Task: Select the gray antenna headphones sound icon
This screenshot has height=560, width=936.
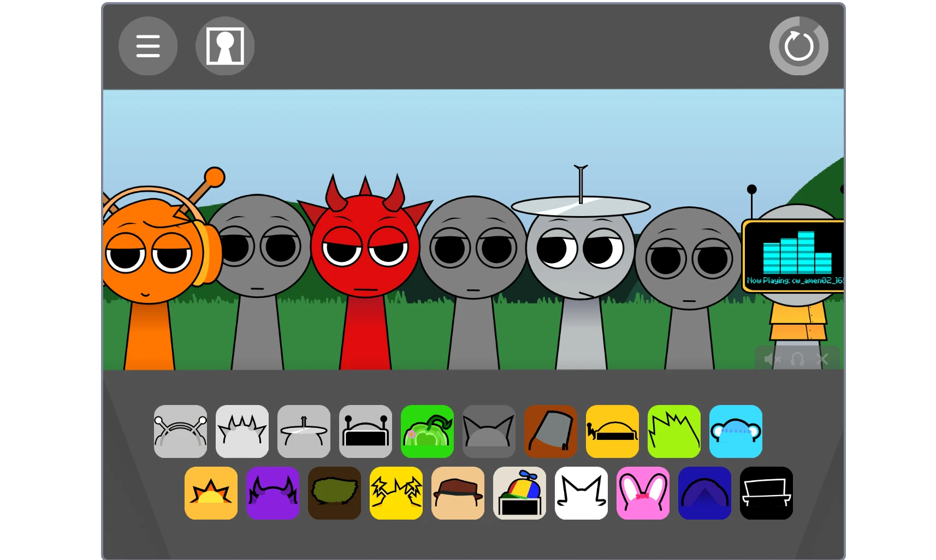Action: (x=180, y=431)
